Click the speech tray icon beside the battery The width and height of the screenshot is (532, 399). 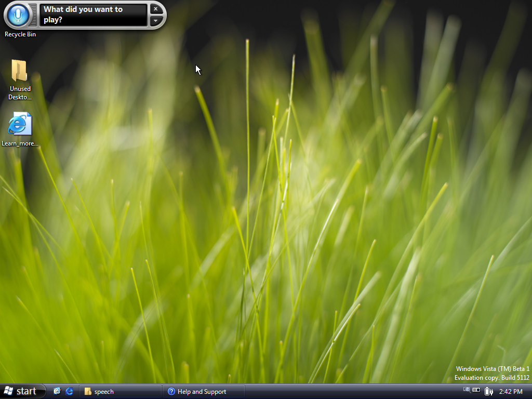click(x=476, y=390)
